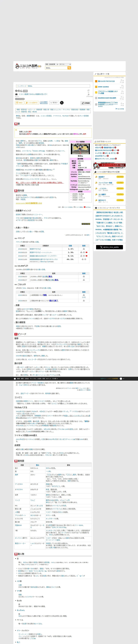Open advertised article 結月ゆかり
This screenshot has width=138, height=644.
tap(102, 200)
